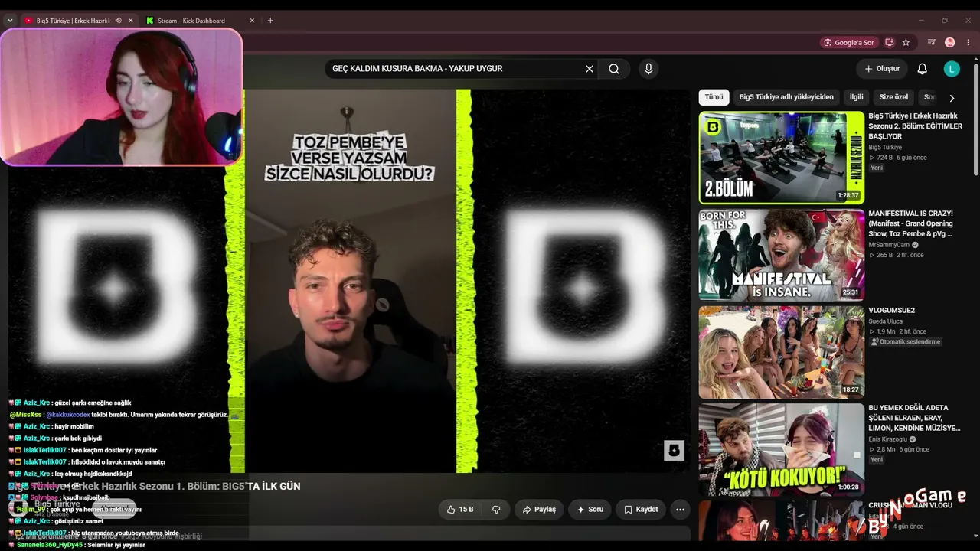Clear the YouTube search text
The width and height of the screenshot is (980, 551).
pyautogui.click(x=590, y=69)
